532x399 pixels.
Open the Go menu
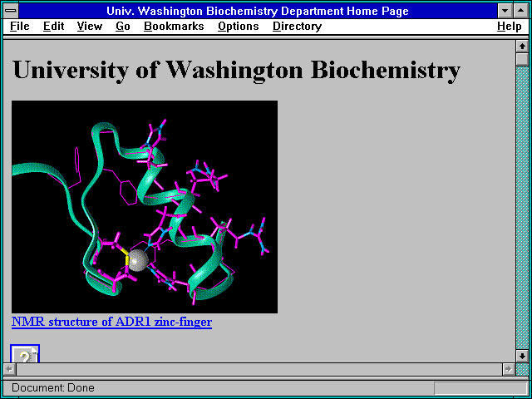click(x=123, y=27)
